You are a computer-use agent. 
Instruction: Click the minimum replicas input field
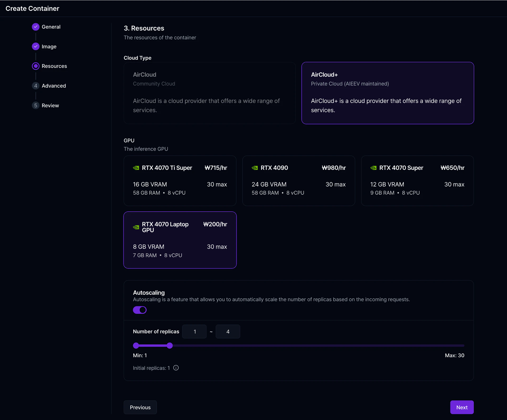point(194,332)
